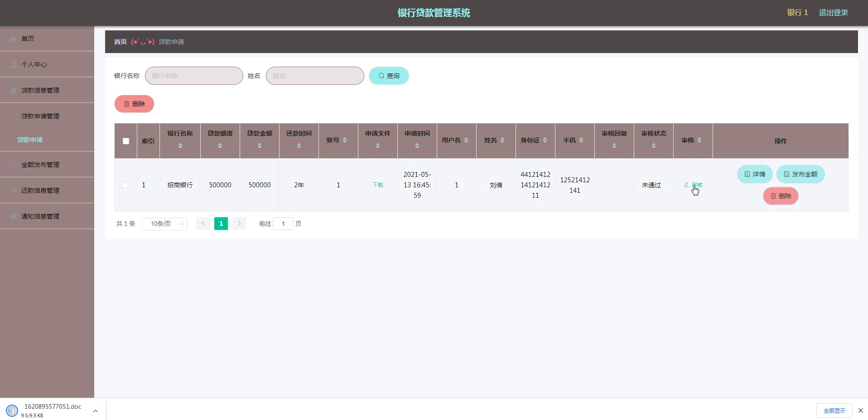The image size is (868, 420).
Task: Click the 查询 search button
Action: pyautogui.click(x=389, y=76)
